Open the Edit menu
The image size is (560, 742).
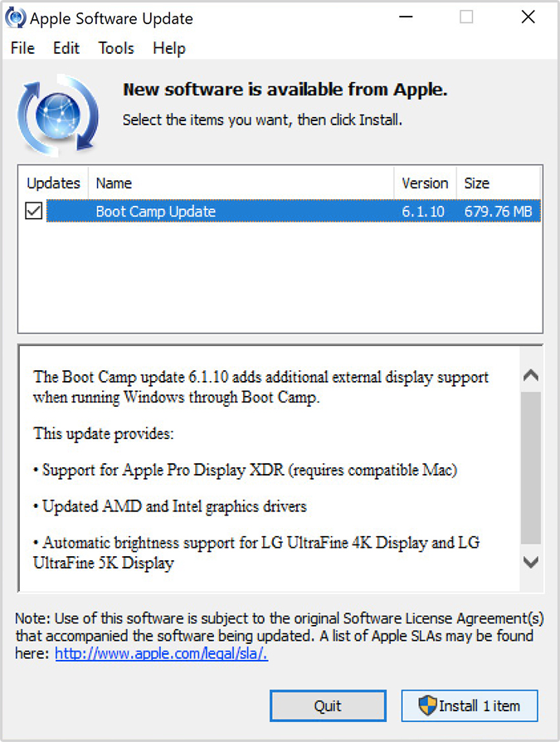(66, 48)
